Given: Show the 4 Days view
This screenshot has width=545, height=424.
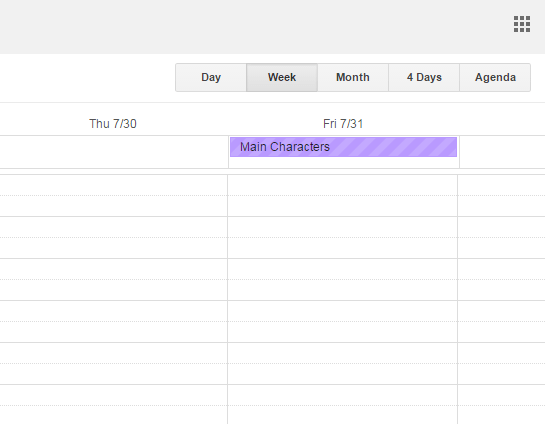Looking at the screenshot, I should coord(424,78).
